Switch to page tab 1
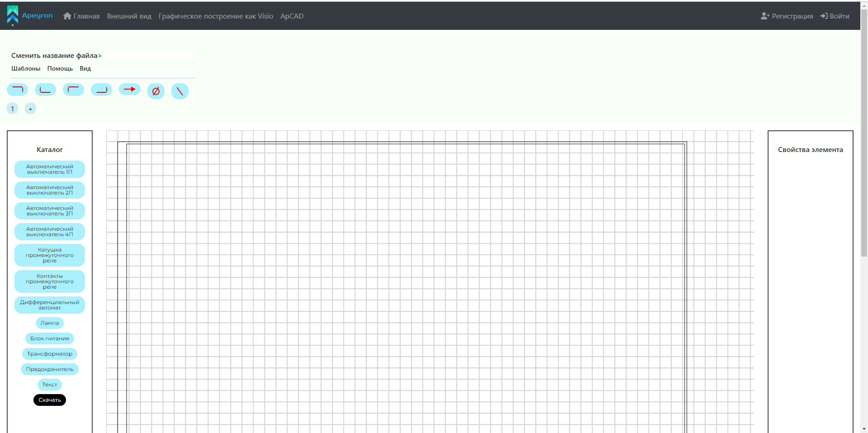This screenshot has height=433, width=868. click(x=13, y=109)
